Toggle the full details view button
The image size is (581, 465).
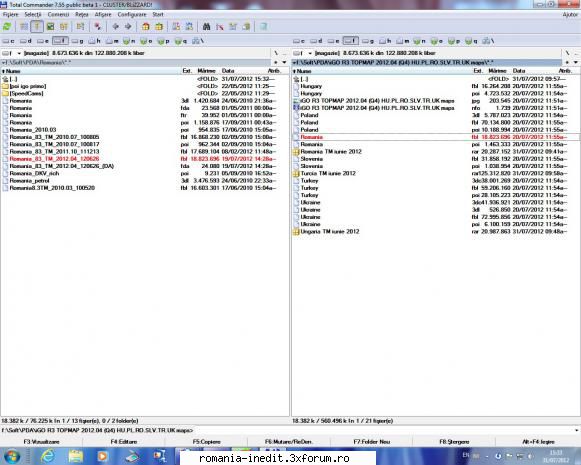point(37,27)
